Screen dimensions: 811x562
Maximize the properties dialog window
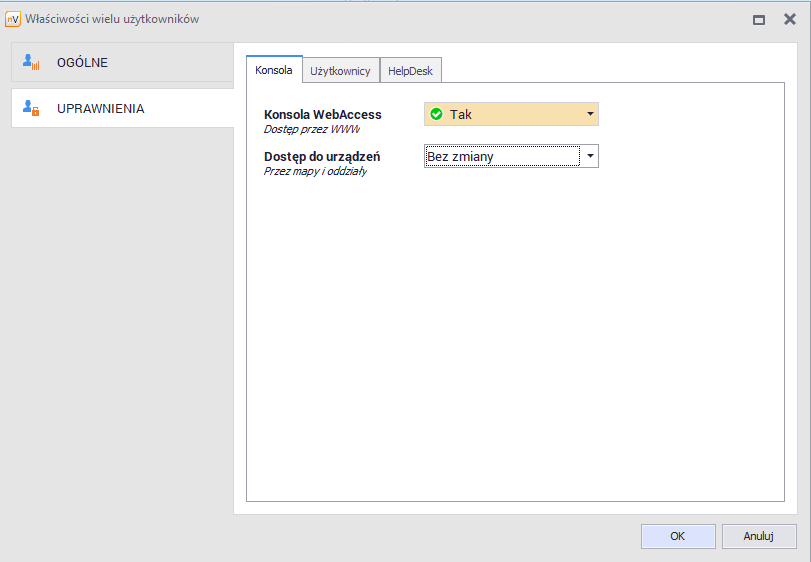(x=759, y=19)
